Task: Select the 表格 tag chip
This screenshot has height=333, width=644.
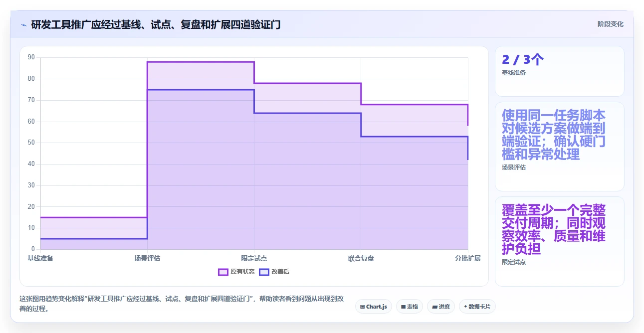Action: (x=409, y=307)
